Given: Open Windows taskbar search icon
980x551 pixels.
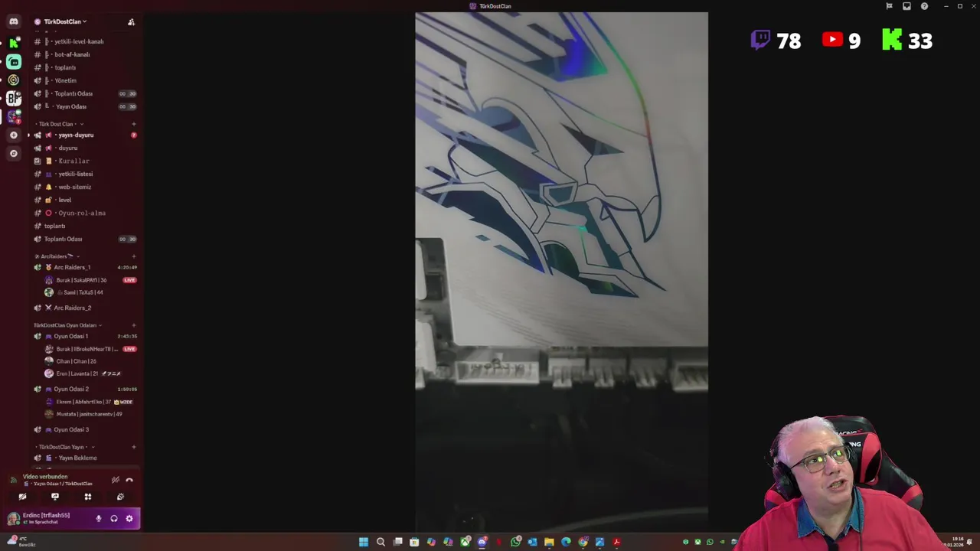Looking at the screenshot, I should [x=381, y=542].
